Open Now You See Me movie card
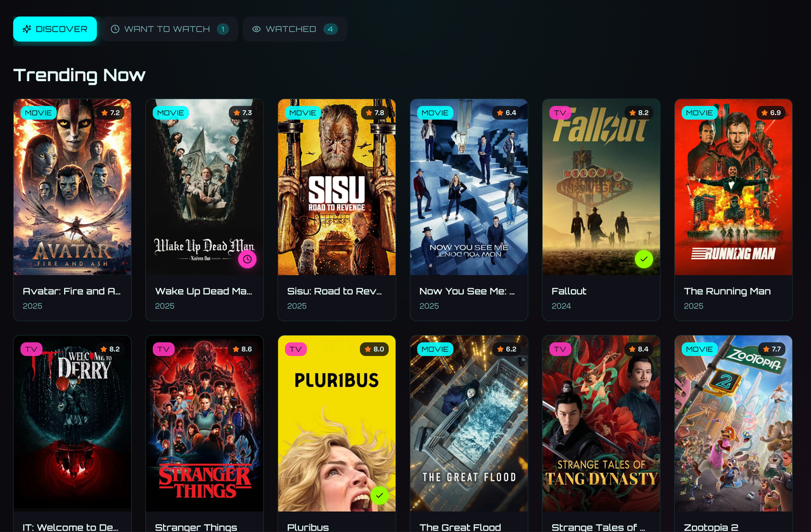Screen dimensions: 811x532 coord(469,210)
